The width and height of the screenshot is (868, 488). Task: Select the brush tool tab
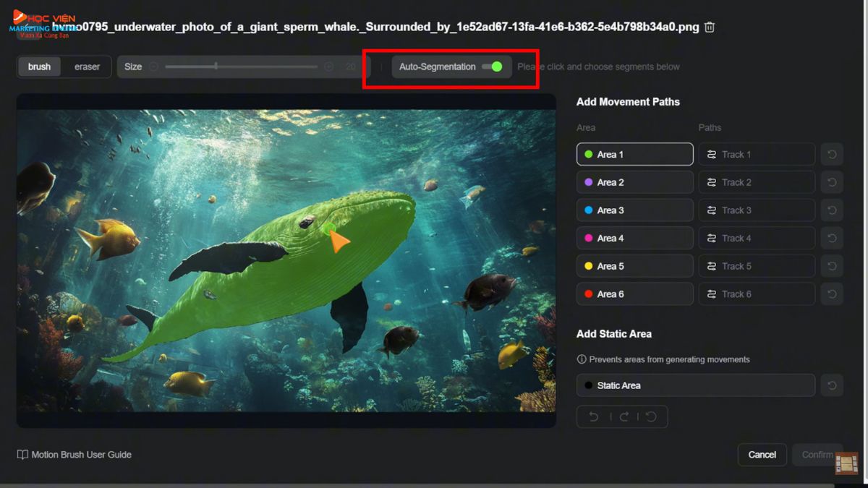(x=40, y=67)
